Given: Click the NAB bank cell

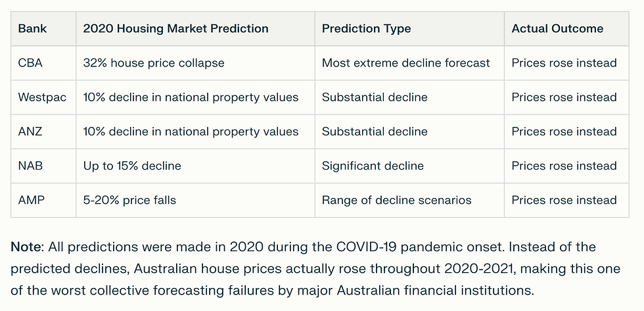Looking at the screenshot, I should (30, 166).
